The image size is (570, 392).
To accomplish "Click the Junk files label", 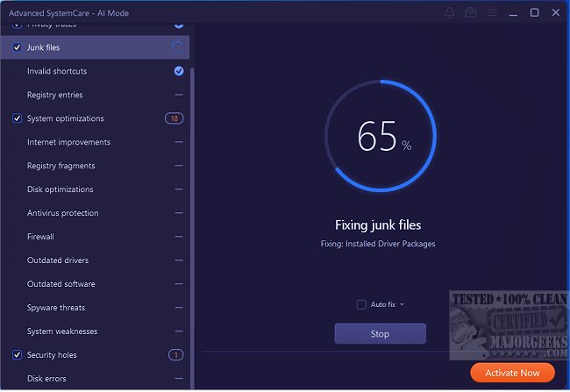I will click(x=43, y=47).
